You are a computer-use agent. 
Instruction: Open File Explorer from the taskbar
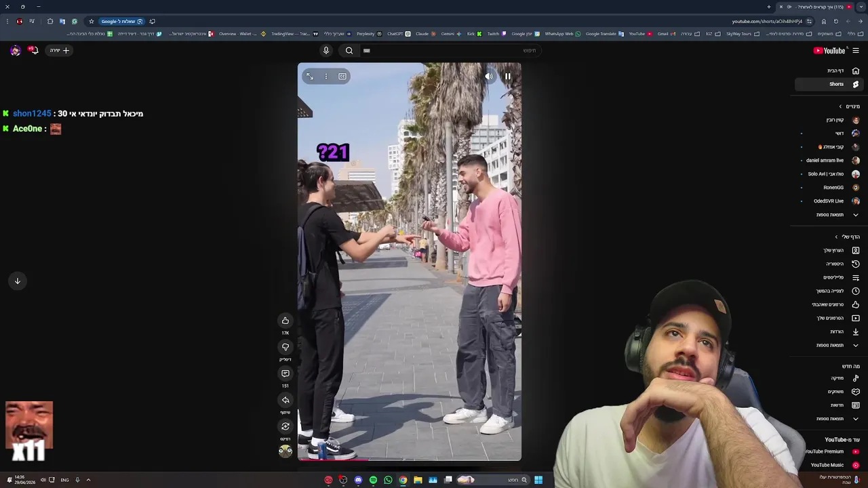coord(418,480)
